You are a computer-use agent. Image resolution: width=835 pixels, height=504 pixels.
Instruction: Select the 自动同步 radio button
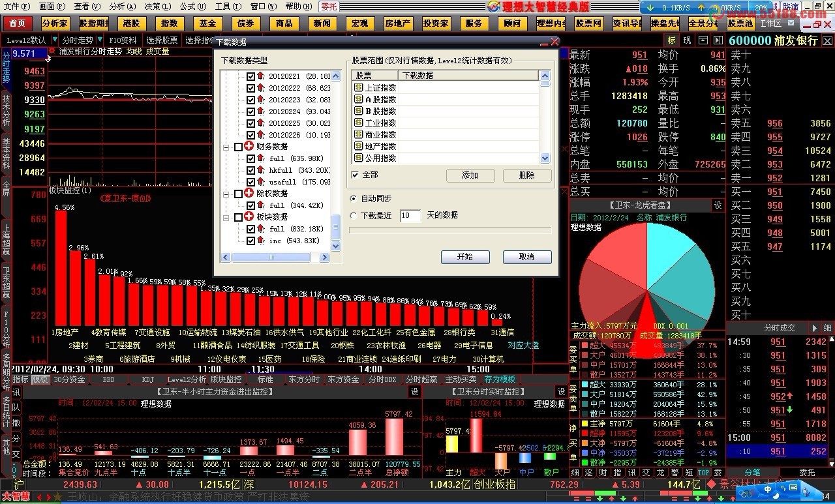coord(354,198)
